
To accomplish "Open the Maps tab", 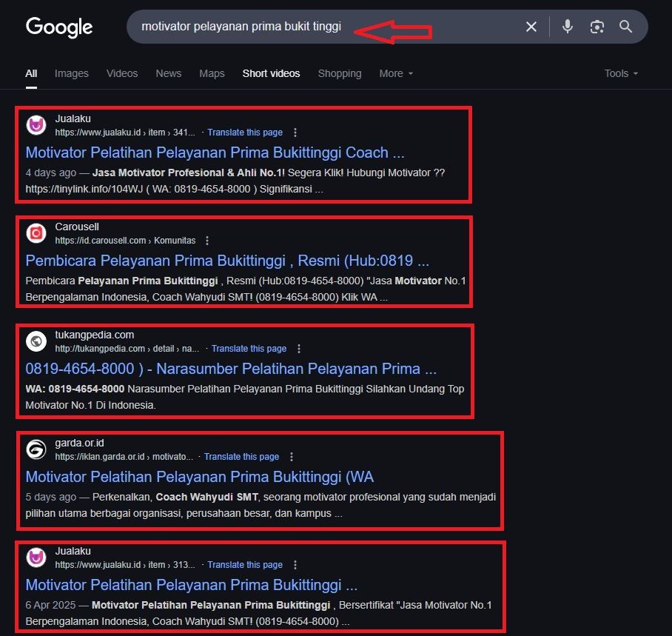I will (x=212, y=73).
